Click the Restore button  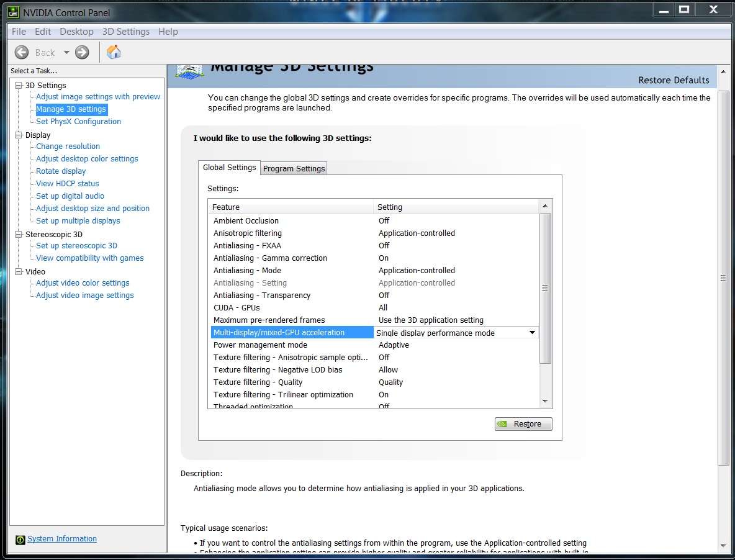click(523, 423)
